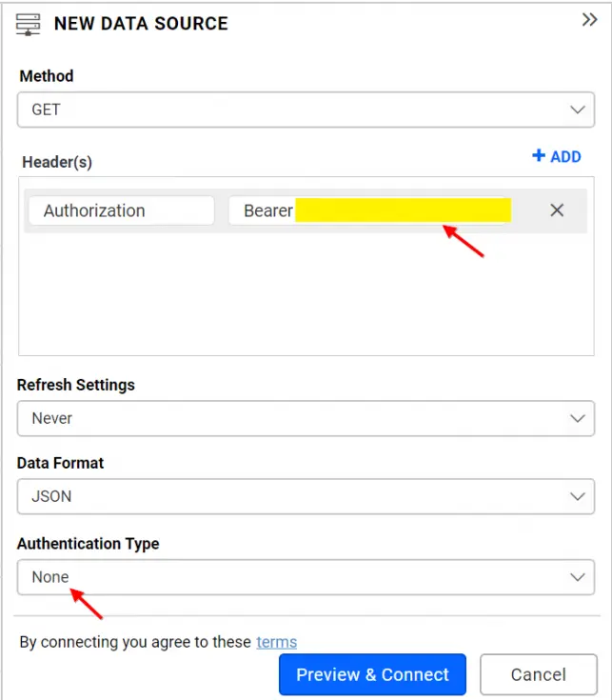Expand the Authentication Type dropdown showing None
This screenshot has width=612, height=700.
click(x=306, y=577)
